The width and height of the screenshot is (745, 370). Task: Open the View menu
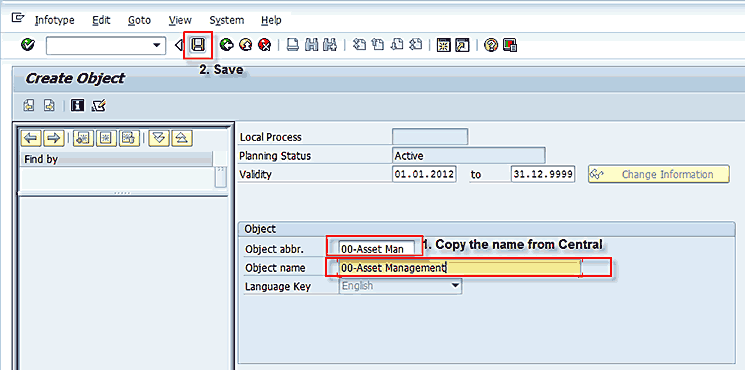tap(180, 20)
